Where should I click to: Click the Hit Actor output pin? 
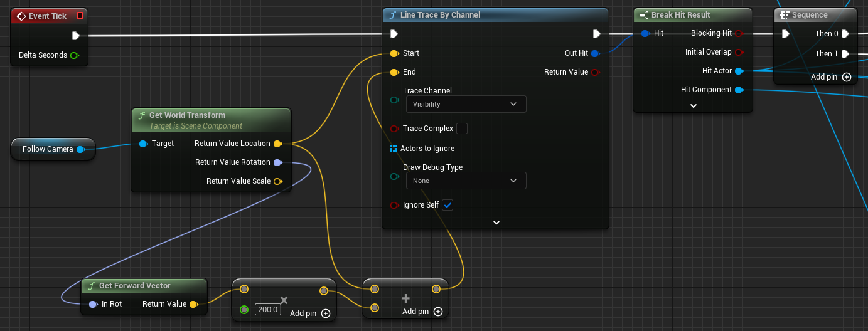pos(739,71)
